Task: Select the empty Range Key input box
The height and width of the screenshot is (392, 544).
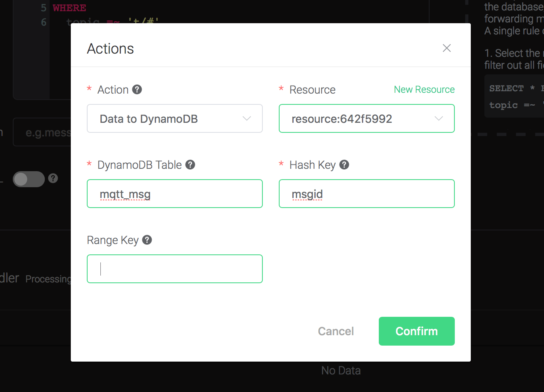Action: point(174,269)
